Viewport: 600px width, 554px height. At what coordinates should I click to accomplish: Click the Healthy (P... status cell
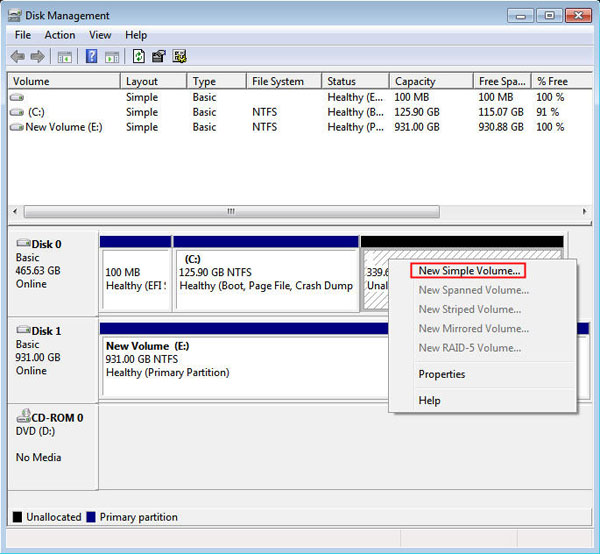point(355,127)
